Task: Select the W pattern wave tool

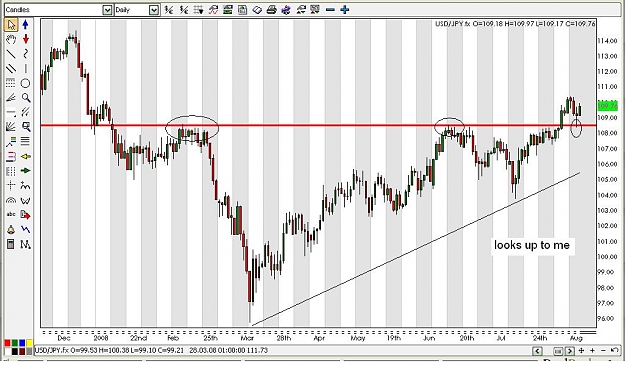Action: tap(26, 200)
